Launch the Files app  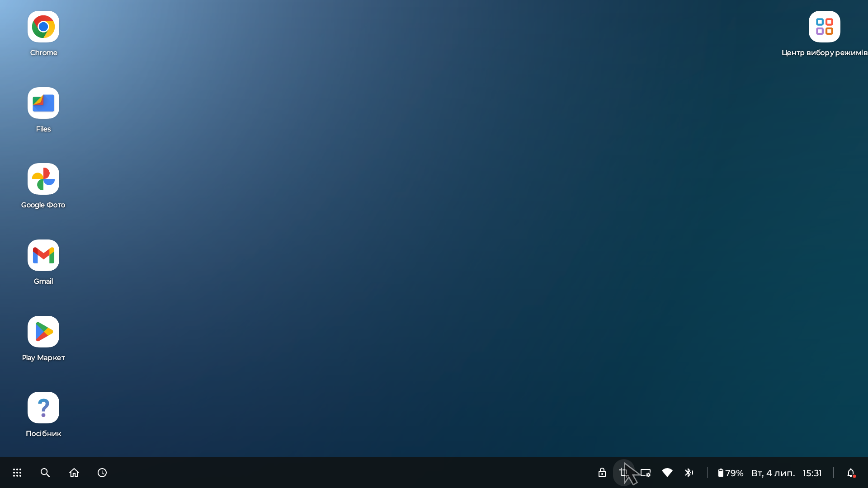[43, 103]
